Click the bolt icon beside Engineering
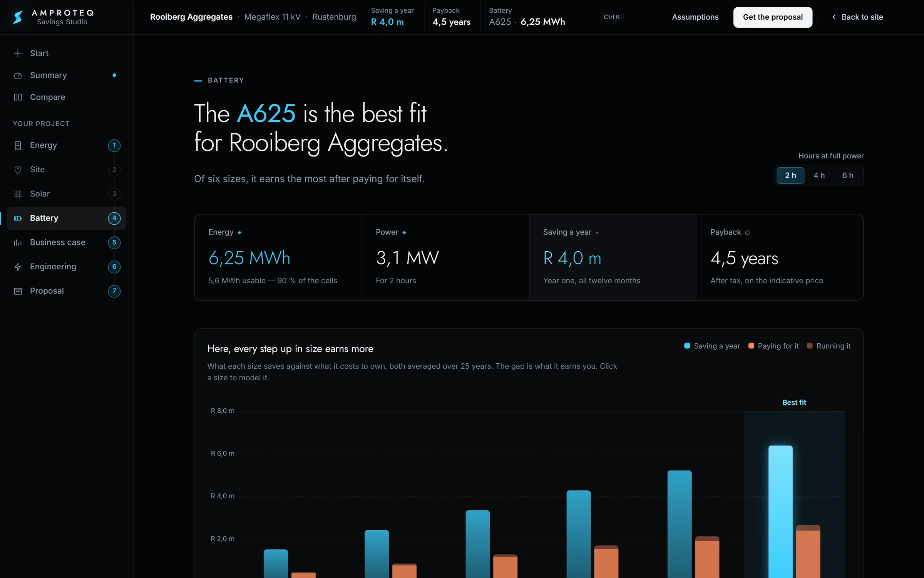The image size is (924, 578). (x=18, y=267)
